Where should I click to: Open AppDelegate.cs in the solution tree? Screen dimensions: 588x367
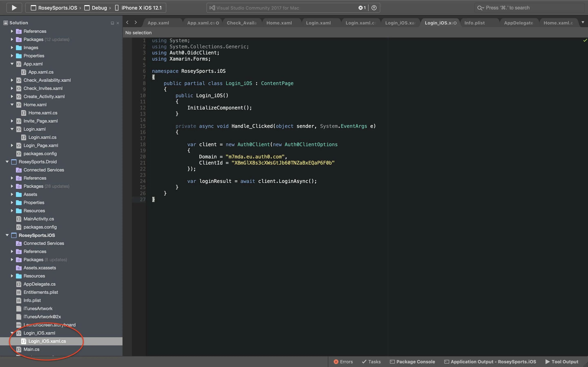pos(39,284)
